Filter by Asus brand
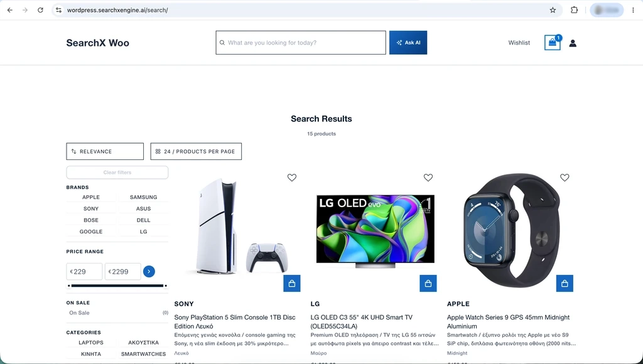 tap(144, 208)
